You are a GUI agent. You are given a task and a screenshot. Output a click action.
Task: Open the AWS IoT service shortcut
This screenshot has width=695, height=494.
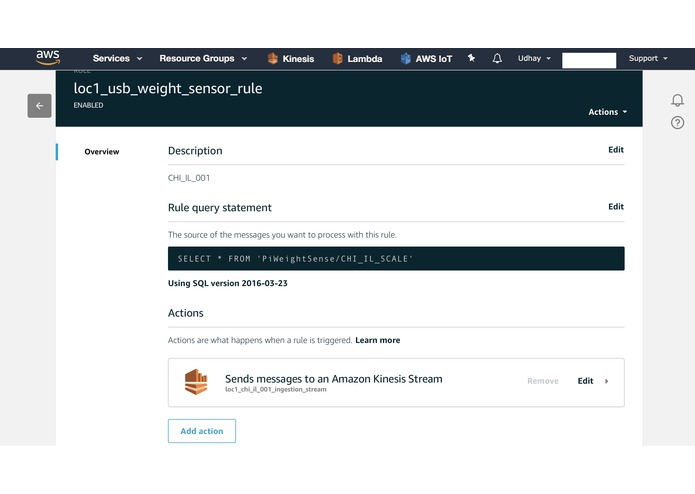coord(426,58)
